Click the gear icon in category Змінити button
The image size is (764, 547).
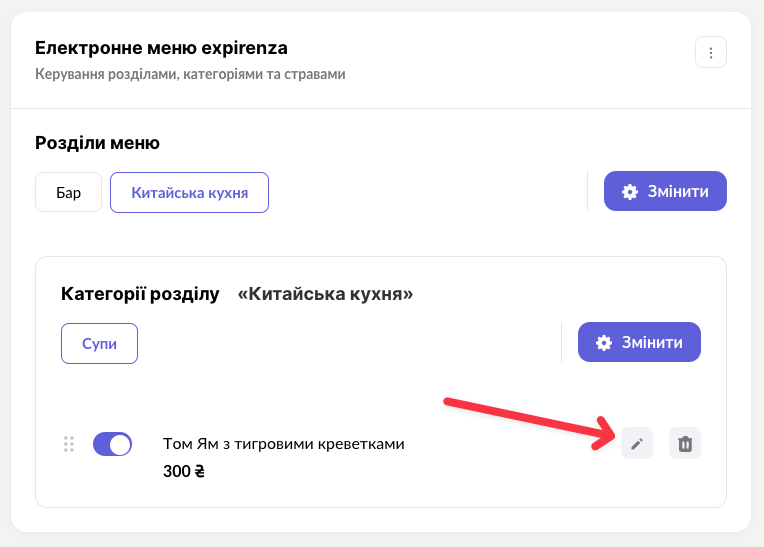(604, 342)
